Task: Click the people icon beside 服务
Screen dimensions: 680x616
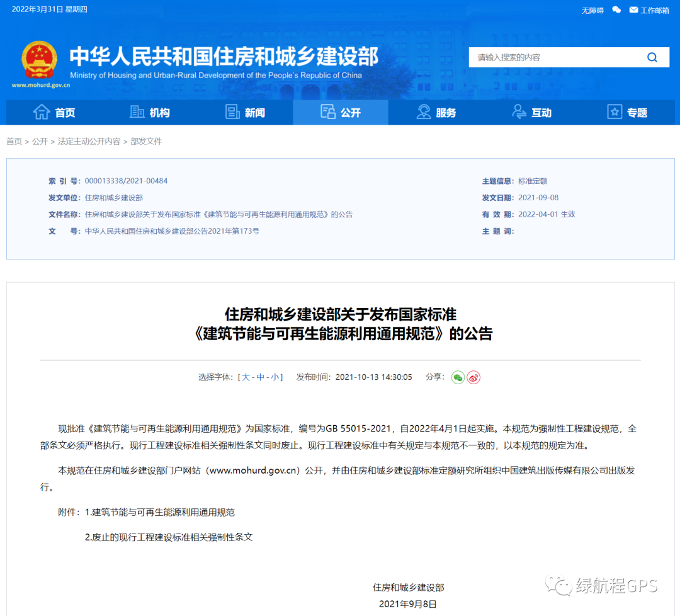Action: [x=423, y=112]
